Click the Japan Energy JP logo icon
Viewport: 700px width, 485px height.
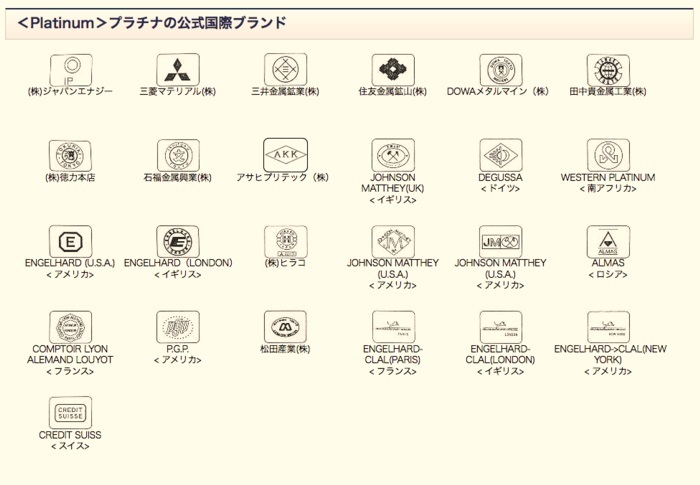pos(71,70)
